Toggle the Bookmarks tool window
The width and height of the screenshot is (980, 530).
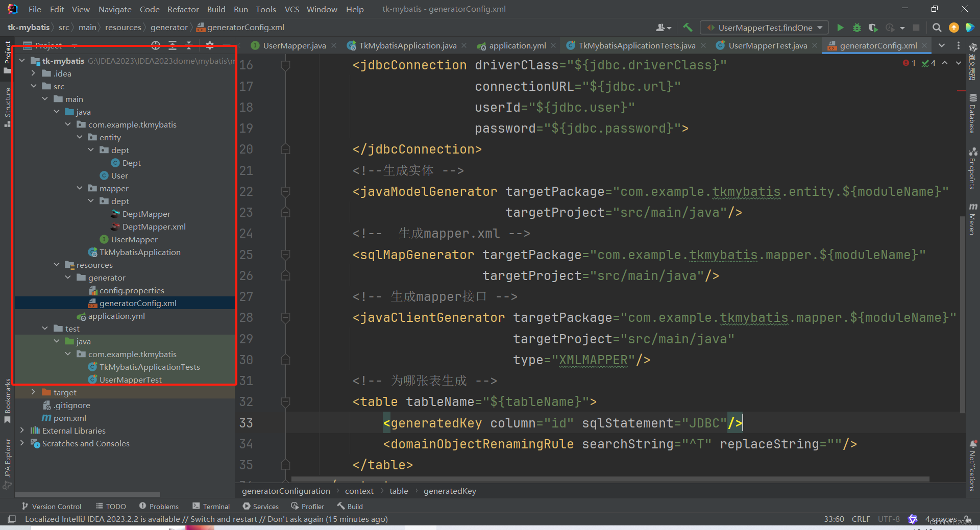[x=7, y=401]
